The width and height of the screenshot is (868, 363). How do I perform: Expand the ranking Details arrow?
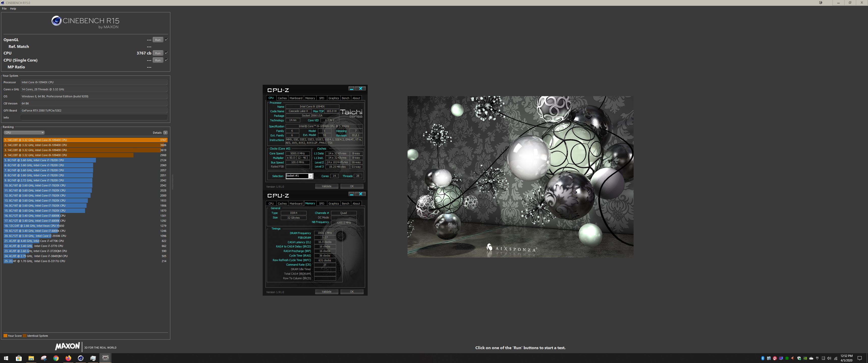(166, 133)
